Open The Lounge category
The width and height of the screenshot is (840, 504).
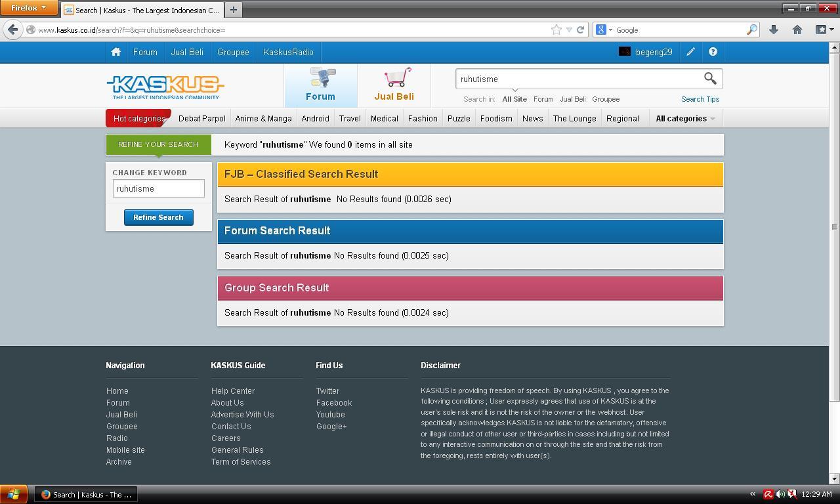[574, 119]
